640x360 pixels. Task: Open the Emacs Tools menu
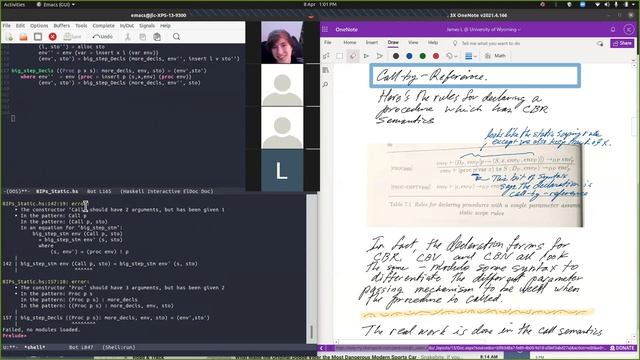(81, 26)
